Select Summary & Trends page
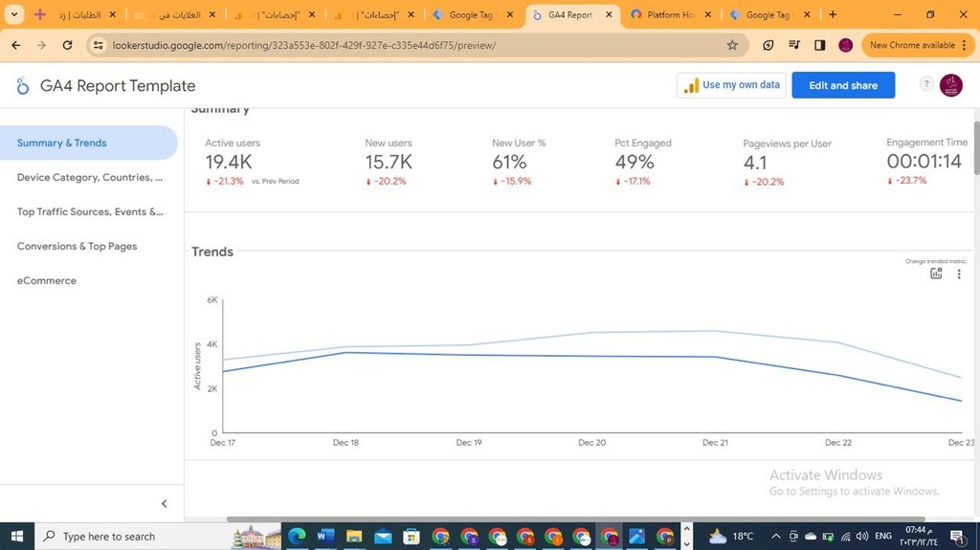 [x=89, y=143]
